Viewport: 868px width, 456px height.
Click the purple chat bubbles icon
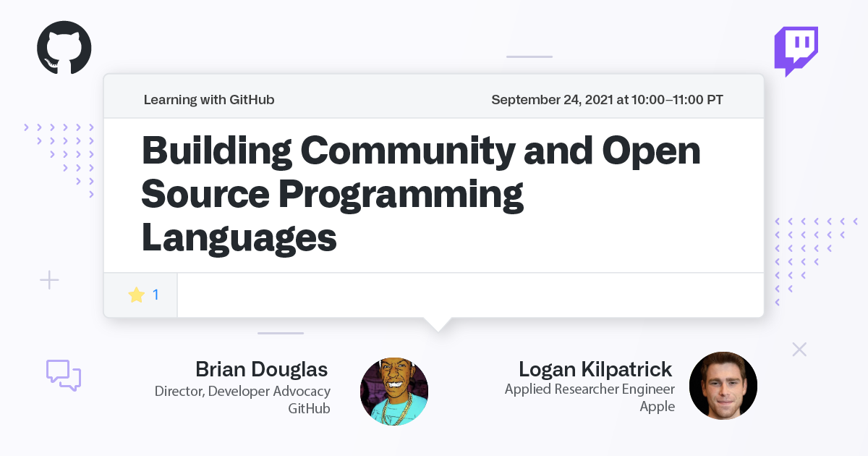[64, 375]
